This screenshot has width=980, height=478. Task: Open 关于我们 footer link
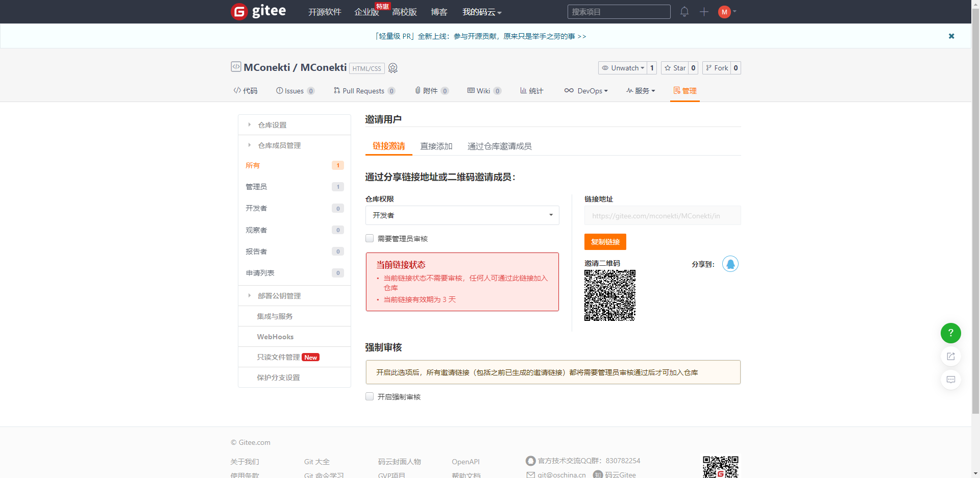[244, 462]
